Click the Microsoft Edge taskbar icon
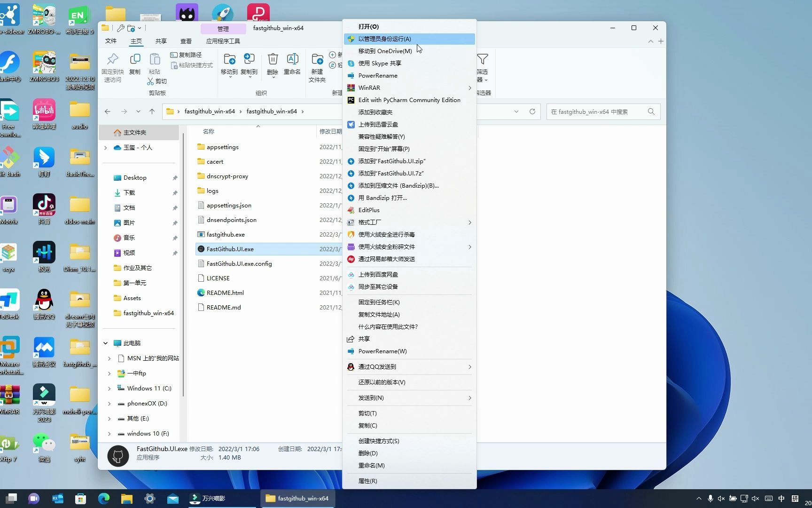This screenshot has height=508, width=812. (104, 499)
